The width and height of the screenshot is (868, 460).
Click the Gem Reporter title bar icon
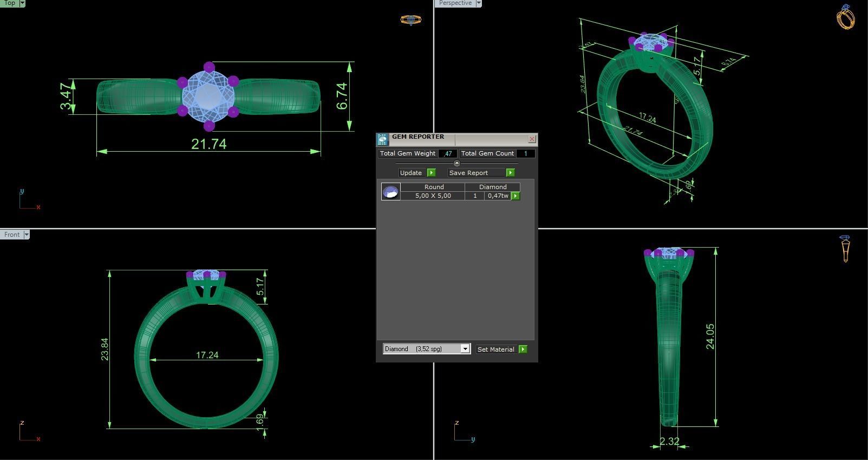[382, 140]
